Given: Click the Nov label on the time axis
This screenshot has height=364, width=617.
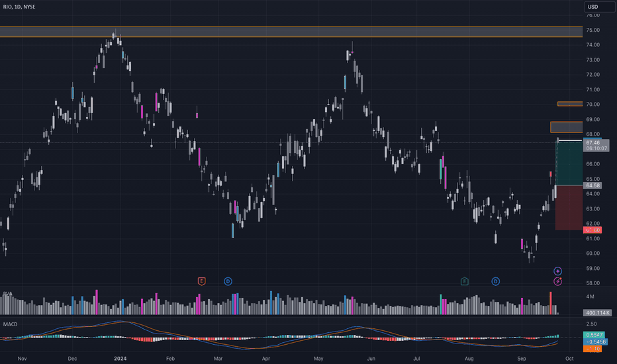Looking at the screenshot, I should coord(22,359).
